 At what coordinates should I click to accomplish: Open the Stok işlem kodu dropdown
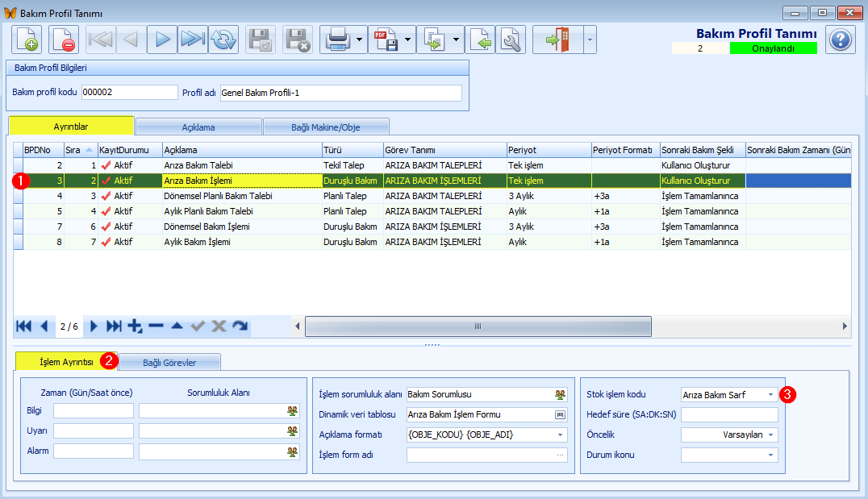[x=770, y=394]
